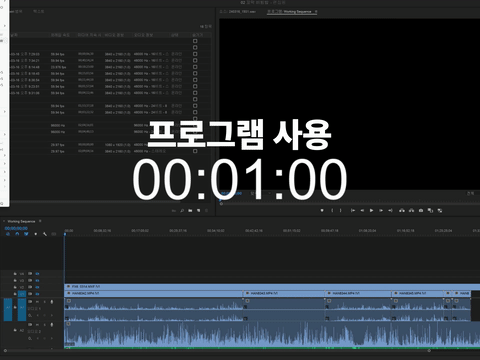480x360 pixels.
Task: Open timeline display settings wrench
Action: (x=45, y=234)
